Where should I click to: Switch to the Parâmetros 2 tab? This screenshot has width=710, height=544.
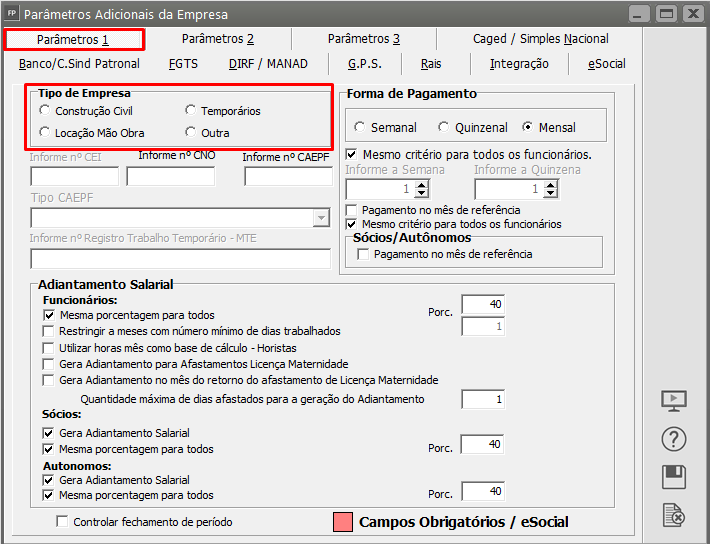(218, 39)
